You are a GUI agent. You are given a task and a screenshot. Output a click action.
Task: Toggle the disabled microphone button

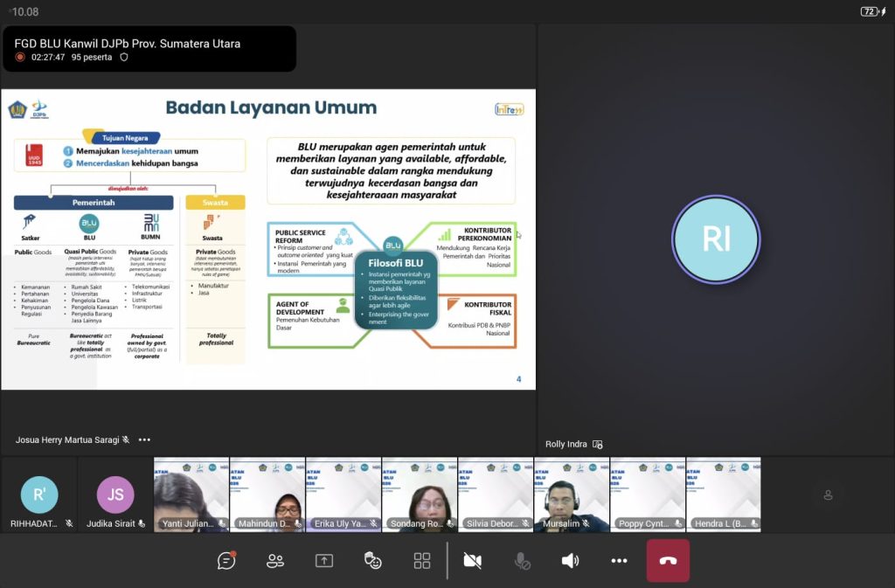(522, 561)
